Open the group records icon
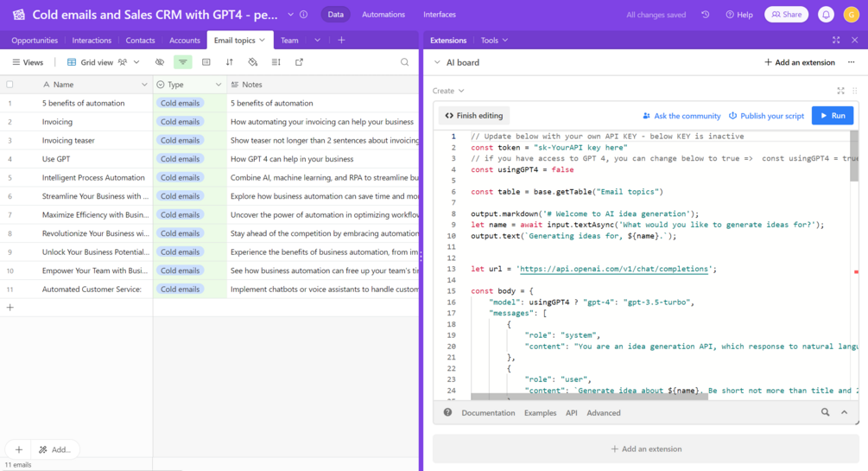 pos(206,62)
